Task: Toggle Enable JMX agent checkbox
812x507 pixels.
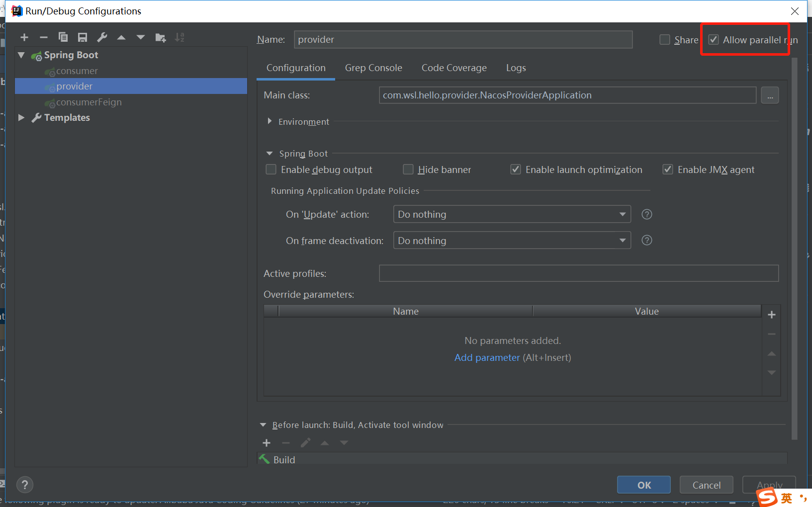Action: pyautogui.click(x=668, y=169)
